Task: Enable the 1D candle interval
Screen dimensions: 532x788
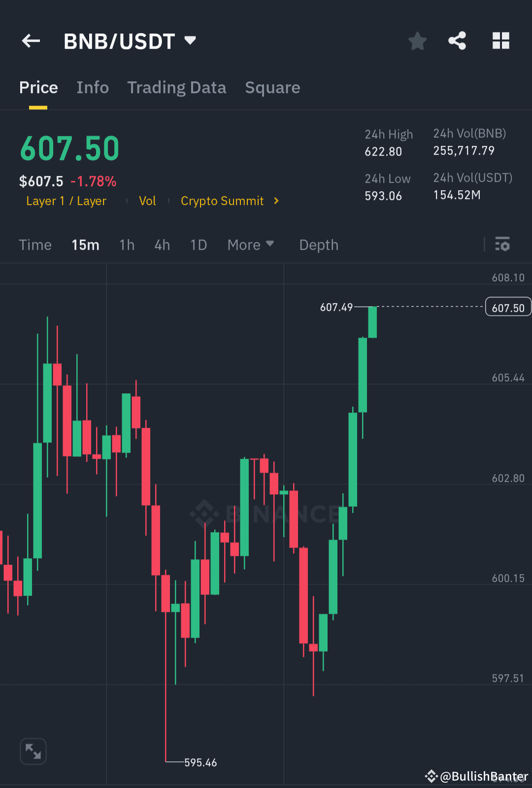Action: coord(198,244)
